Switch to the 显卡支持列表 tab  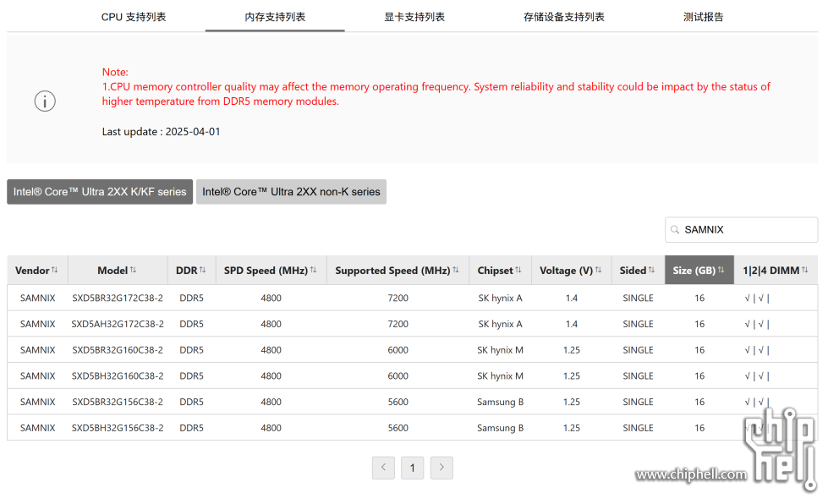414,17
